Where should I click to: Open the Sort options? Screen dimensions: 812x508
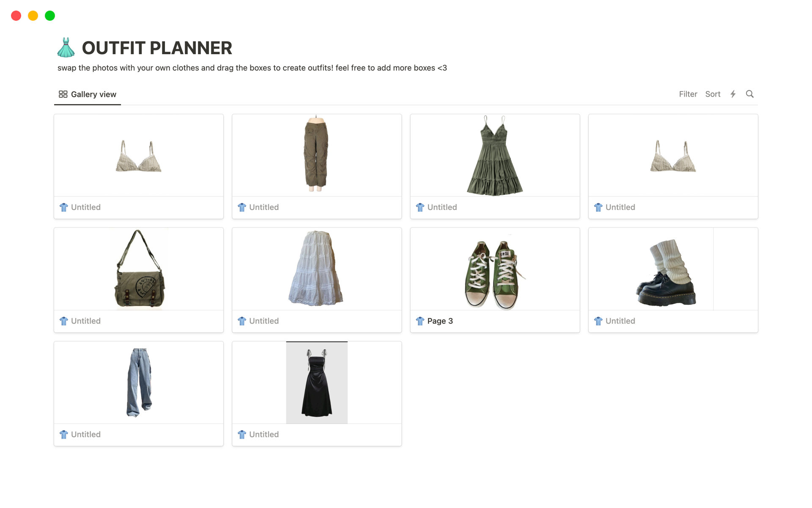pos(713,94)
